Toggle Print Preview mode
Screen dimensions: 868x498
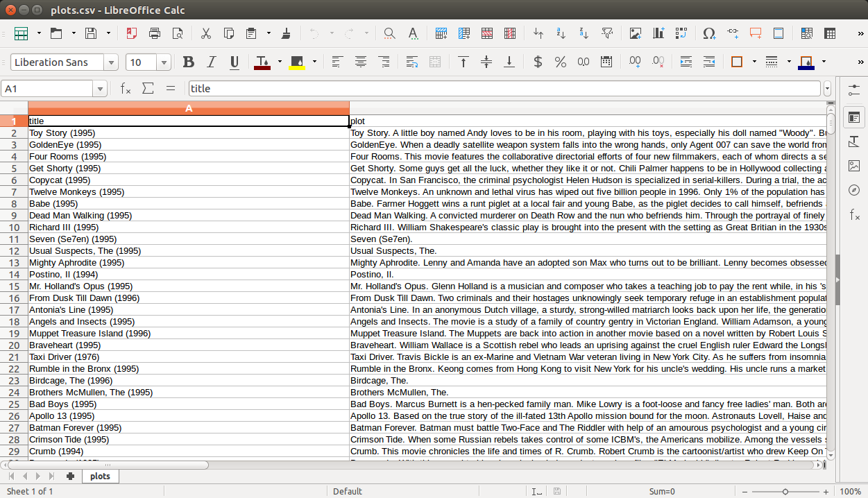pos(178,33)
